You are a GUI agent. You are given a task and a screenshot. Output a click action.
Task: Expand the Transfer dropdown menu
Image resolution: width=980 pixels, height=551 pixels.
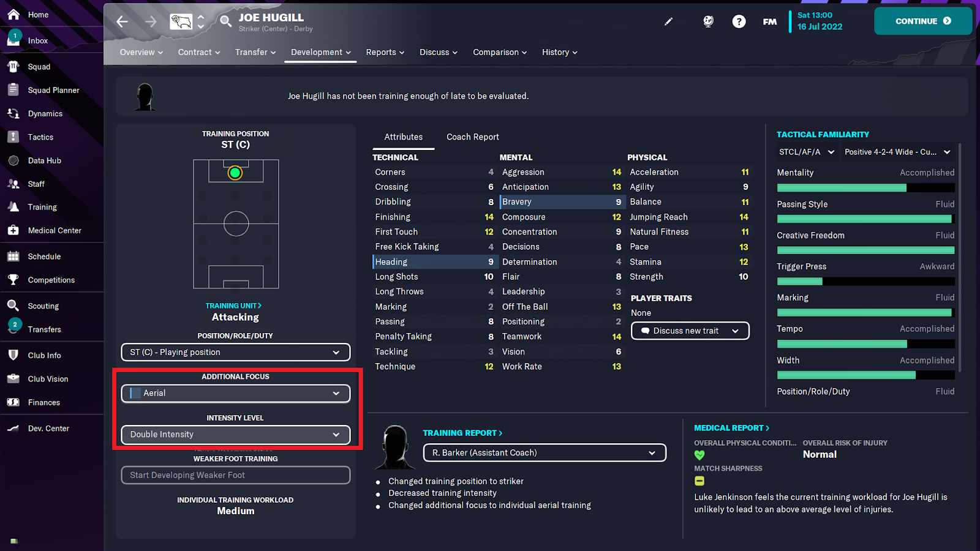tap(255, 52)
